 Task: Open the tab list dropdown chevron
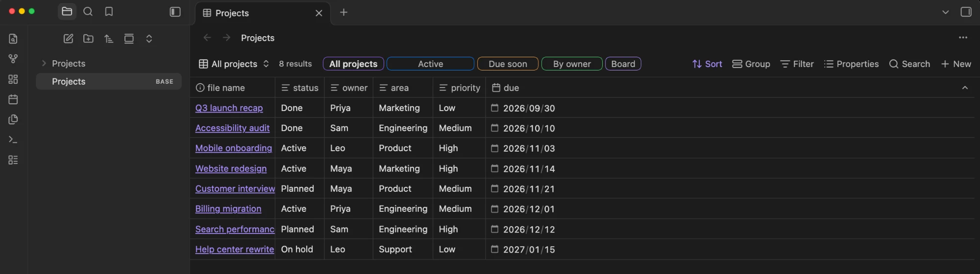[x=946, y=12]
